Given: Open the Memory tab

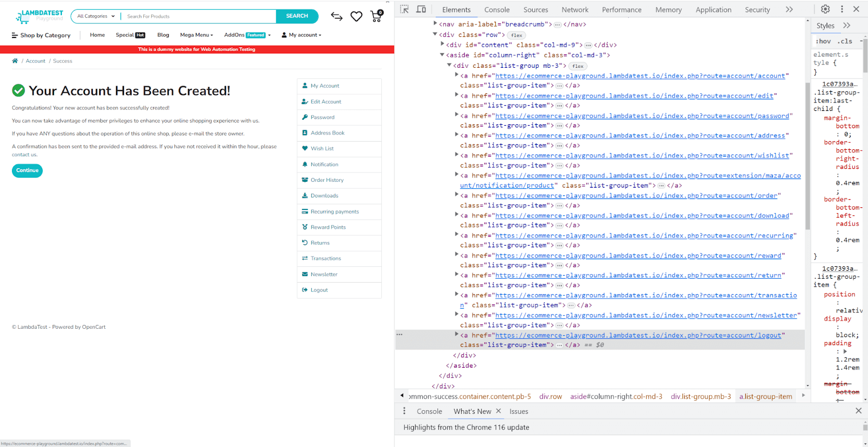Looking at the screenshot, I should (668, 10).
